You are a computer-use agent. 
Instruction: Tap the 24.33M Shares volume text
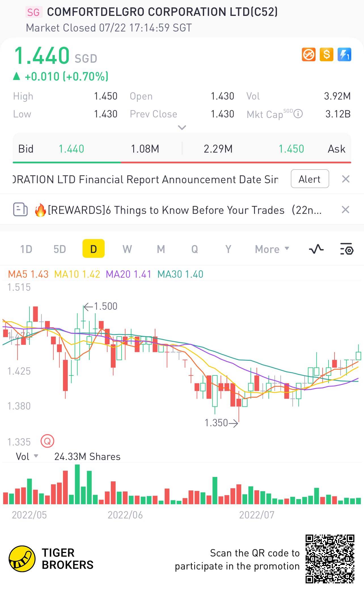pyautogui.click(x=87, y=457)
